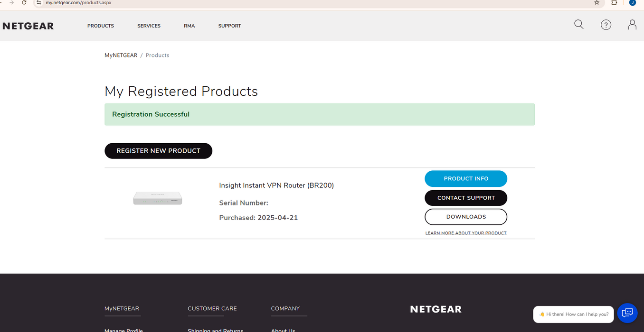This screenshot has width=644, height=332.
Task: Open Learn More About Your Product link
Action: coord(466,233)
